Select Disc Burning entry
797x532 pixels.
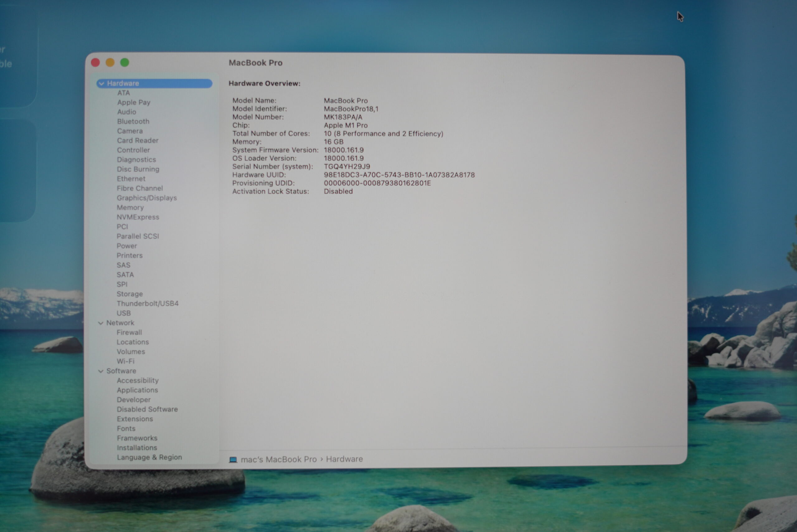138,169
